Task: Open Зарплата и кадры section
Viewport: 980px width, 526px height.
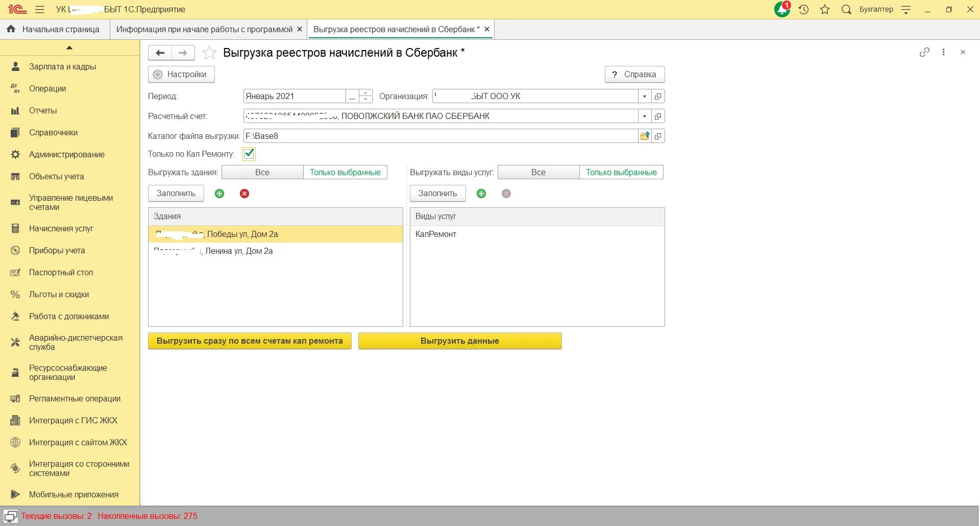Action: pos(62,66)
